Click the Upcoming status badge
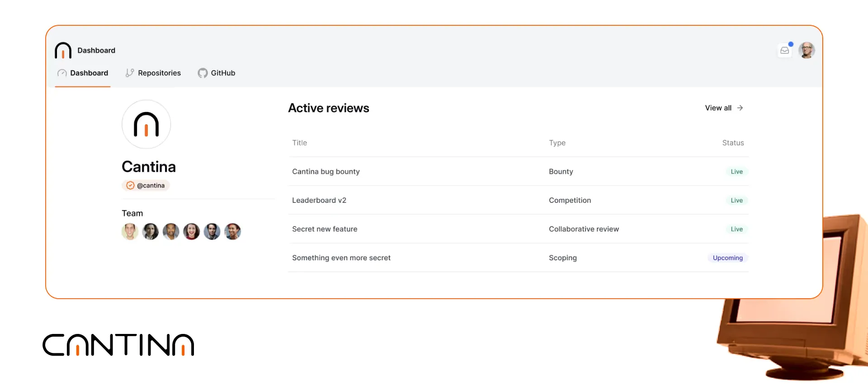Image resolution: width=868 pixels, height=385 pixels. click(x=727, y=258)
